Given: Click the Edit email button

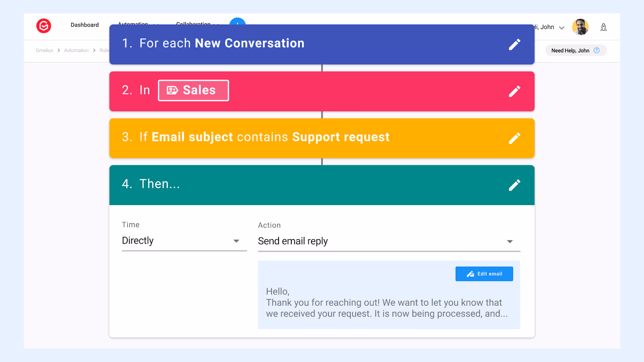Looking at the screenshot, I should (484, 274).
